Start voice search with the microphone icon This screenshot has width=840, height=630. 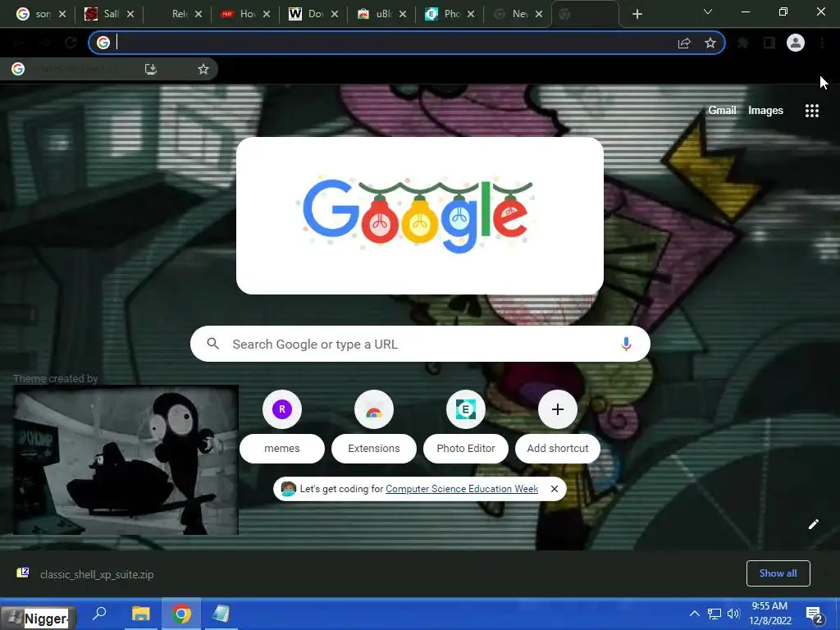(x=626, y=344)
